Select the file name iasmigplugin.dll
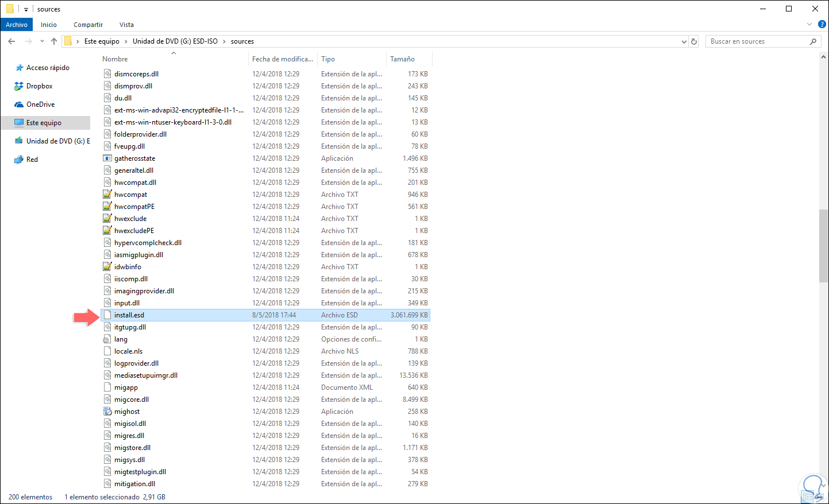 point(138,255)
